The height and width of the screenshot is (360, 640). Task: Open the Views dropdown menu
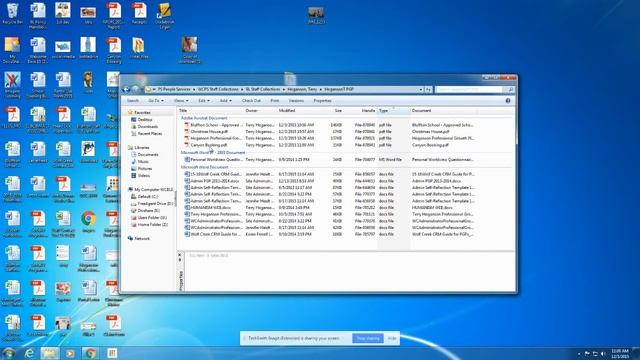click(x=181, y=100)
